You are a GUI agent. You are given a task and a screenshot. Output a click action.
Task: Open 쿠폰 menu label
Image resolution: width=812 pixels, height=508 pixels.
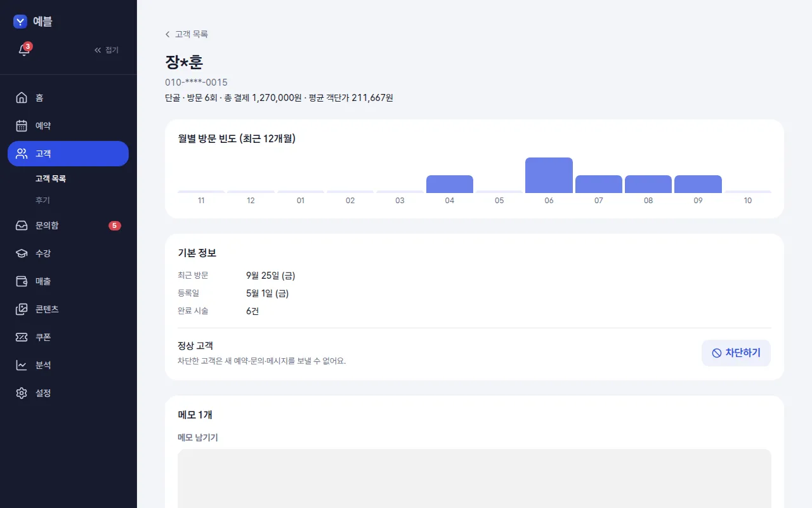[x=43, y=337]
